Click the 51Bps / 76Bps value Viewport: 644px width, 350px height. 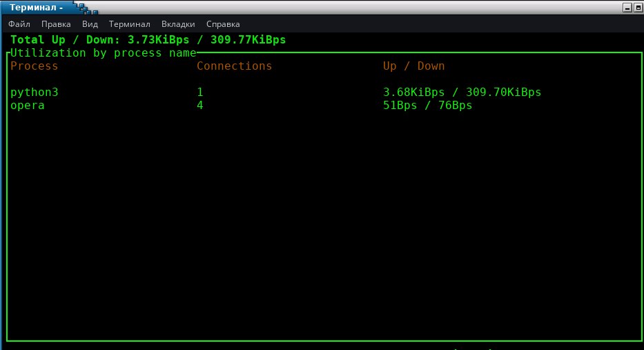[x=427, y=106]
